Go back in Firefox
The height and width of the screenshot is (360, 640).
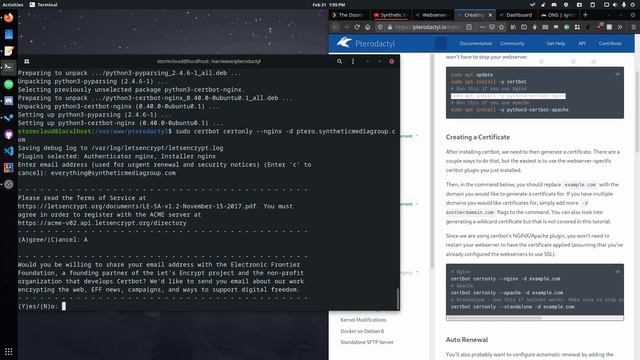tap(335, 27)
